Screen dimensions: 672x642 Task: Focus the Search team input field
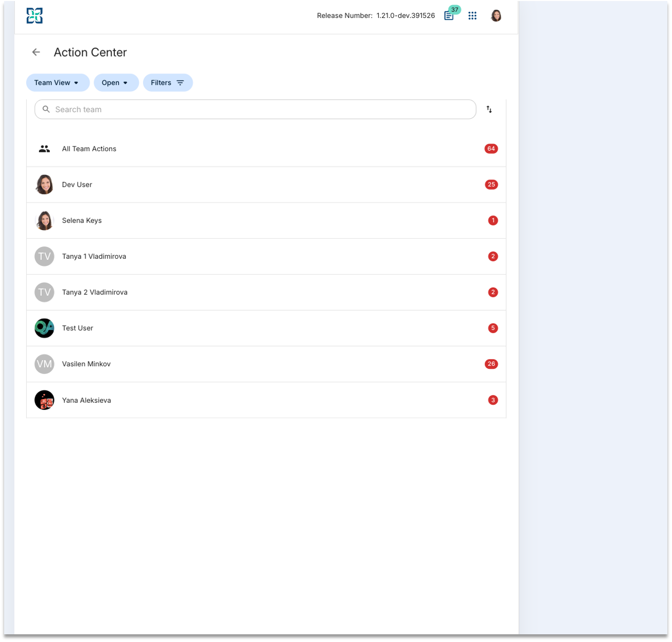coord(255,110)
